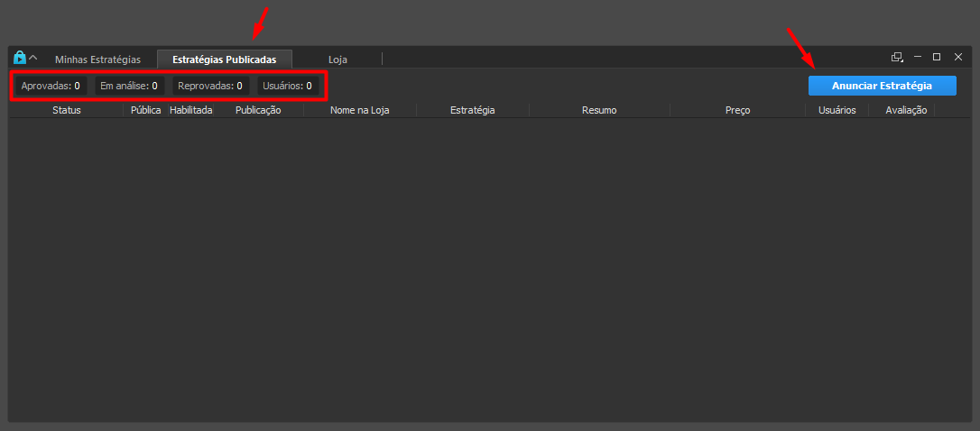Click the detach window icon
The image size is (980, 431).
(x=897, y=57)
